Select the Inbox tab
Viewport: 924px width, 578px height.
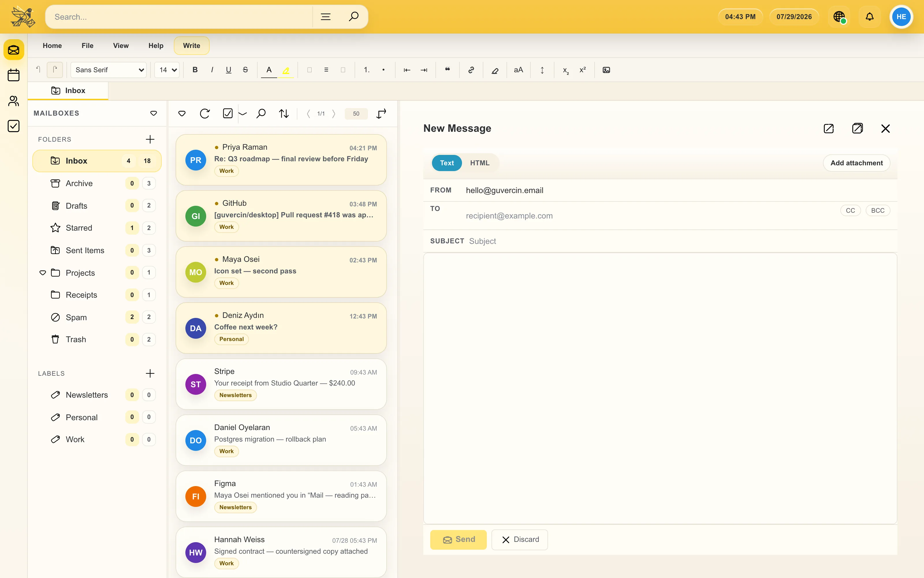(68, 90)
